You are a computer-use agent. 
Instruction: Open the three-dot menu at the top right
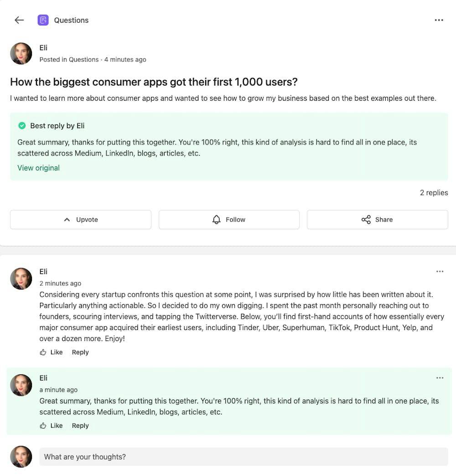pos(439,20)
